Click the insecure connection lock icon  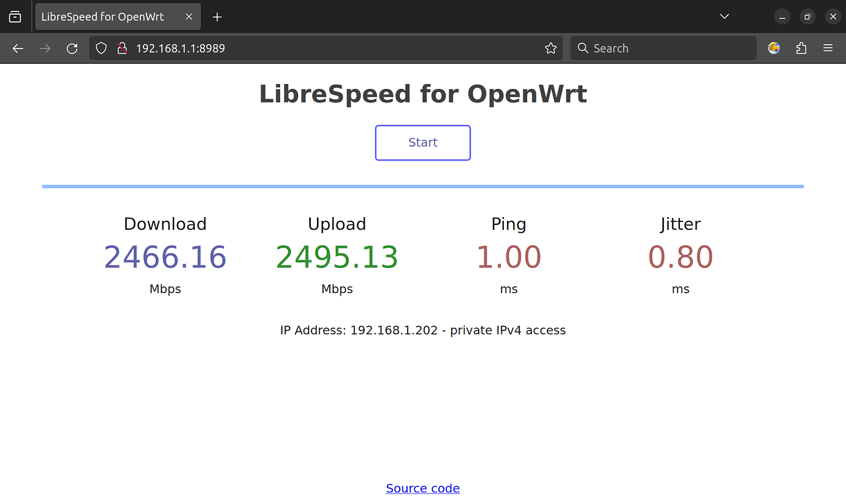pyautogui.click(x=122, y=48)
